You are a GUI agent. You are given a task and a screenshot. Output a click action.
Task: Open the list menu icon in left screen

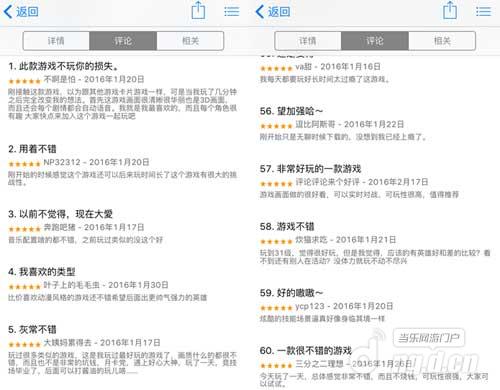[232, 12]
